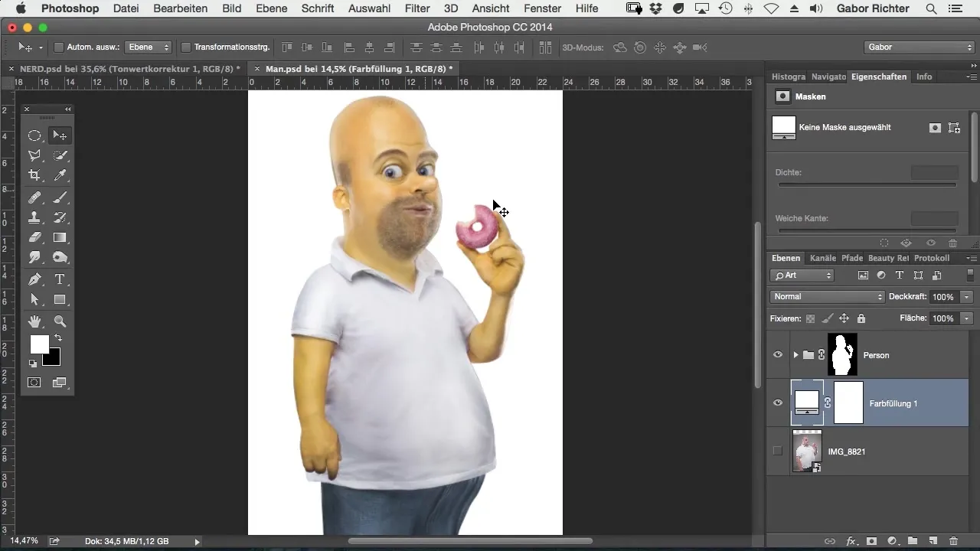Open the Gabor workspace dropdown
980x551 pixels.
pos(919,47)
